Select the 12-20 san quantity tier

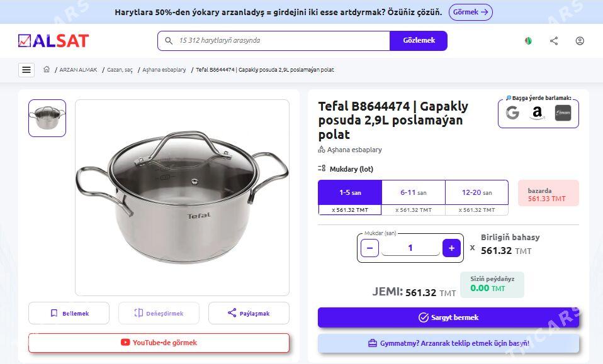click(476, 192)
